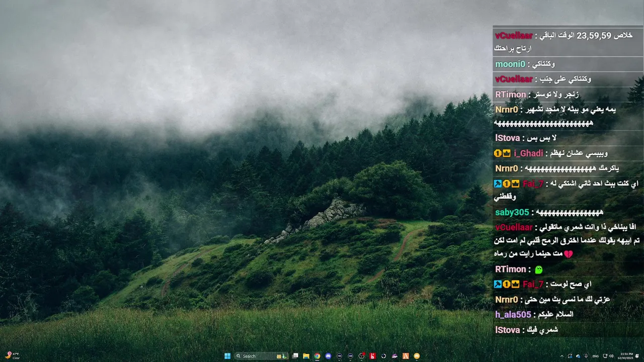Switch the ENG input language indicator
Screen dimensions: 644x362
[596, 356]
